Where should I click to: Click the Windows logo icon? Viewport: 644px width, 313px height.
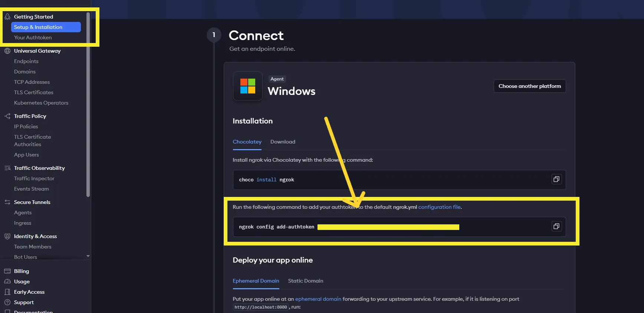coord(247,86)
